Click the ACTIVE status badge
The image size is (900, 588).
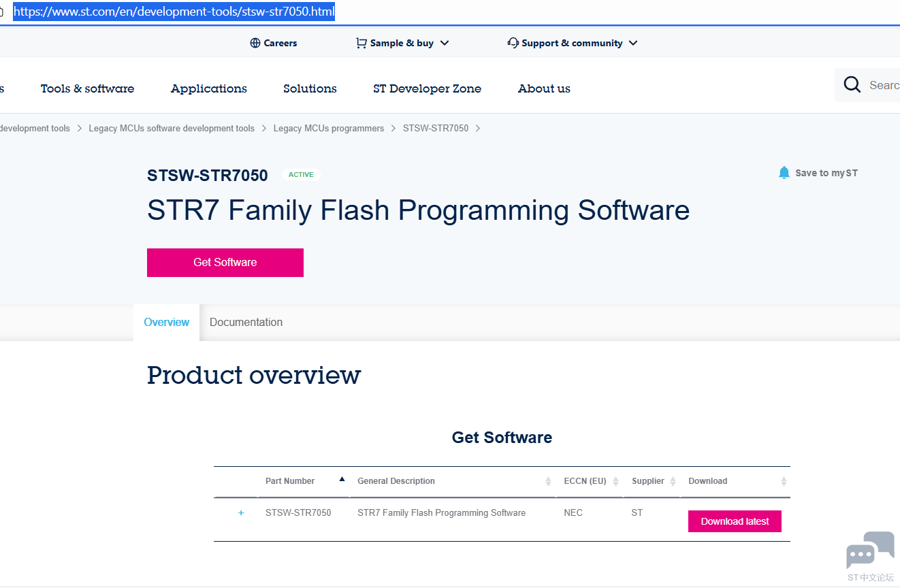[301, 175]
